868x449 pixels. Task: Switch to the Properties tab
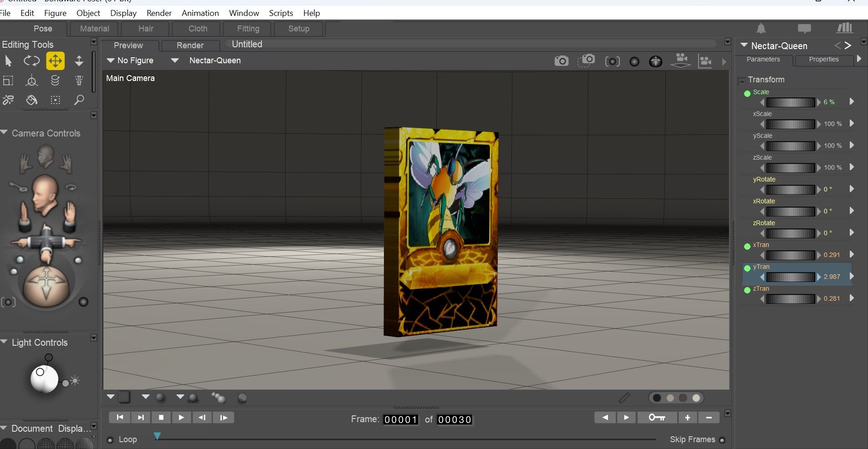click(x=823, y=59)
